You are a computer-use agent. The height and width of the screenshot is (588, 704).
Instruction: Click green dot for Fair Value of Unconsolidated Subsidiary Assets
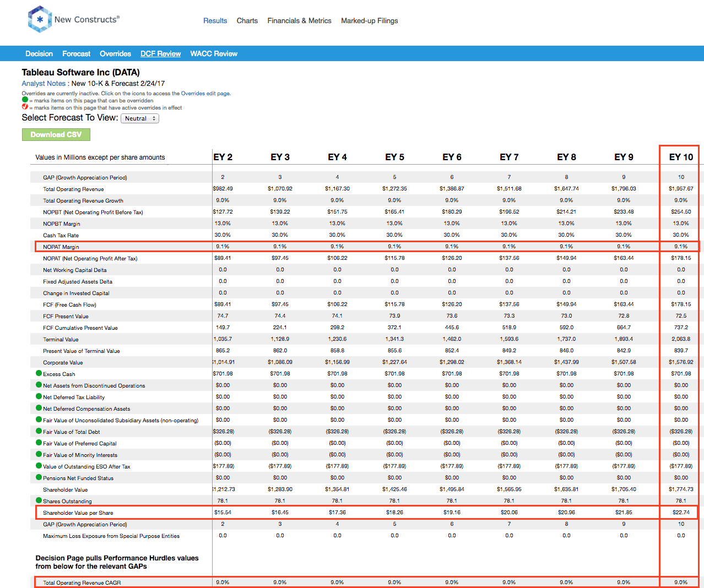39,420
